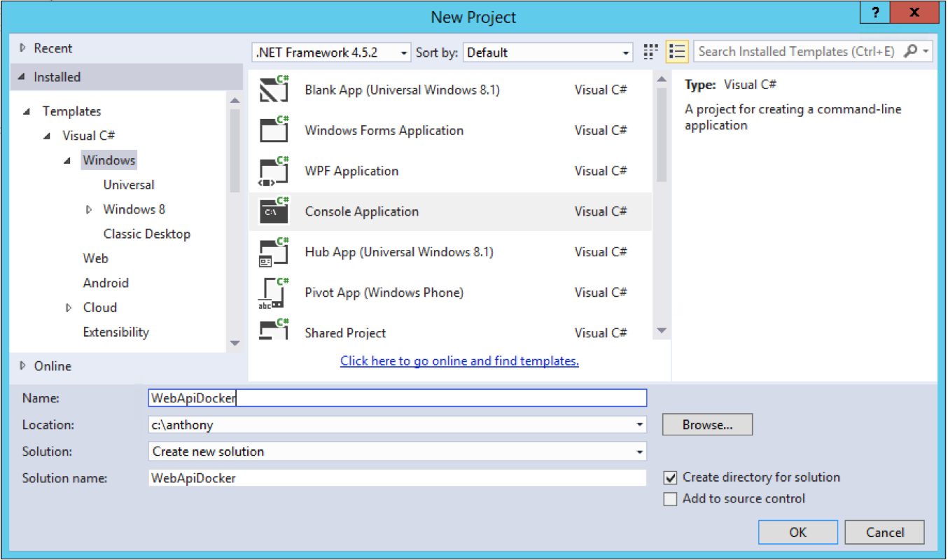Collapse the Windows tree node arrow
The height and width of the screenshot is (560, 948).
[x=68, y=161]
